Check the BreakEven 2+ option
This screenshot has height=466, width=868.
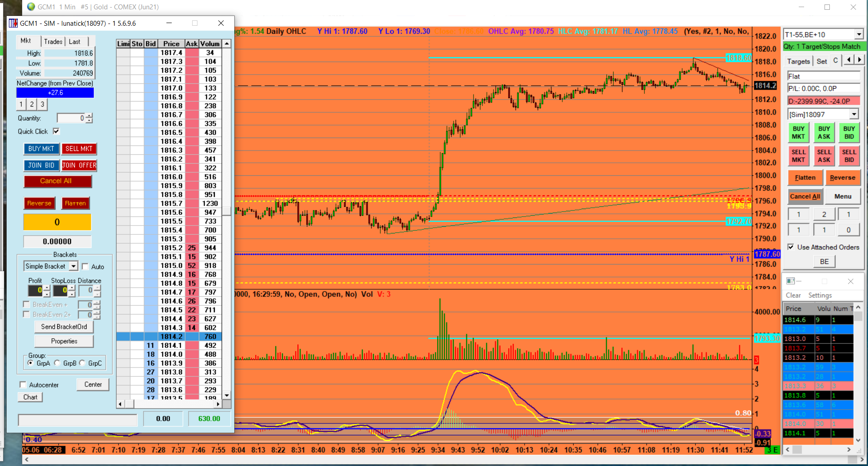[x=26, y=314]
